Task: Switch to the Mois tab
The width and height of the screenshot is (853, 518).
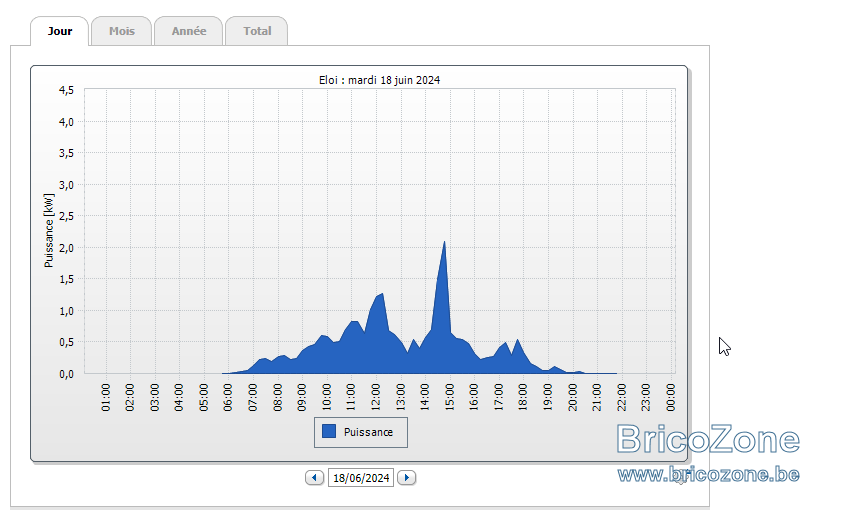Action: click(121, 31)
